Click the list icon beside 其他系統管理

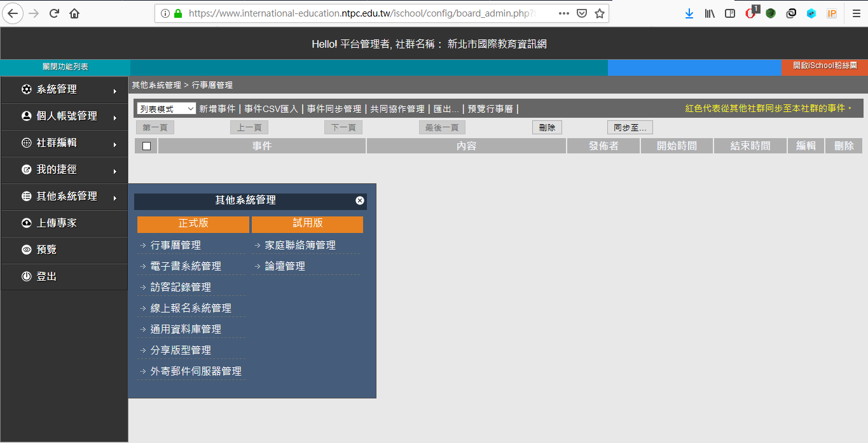pyautogui.click(x=26, y=197)
